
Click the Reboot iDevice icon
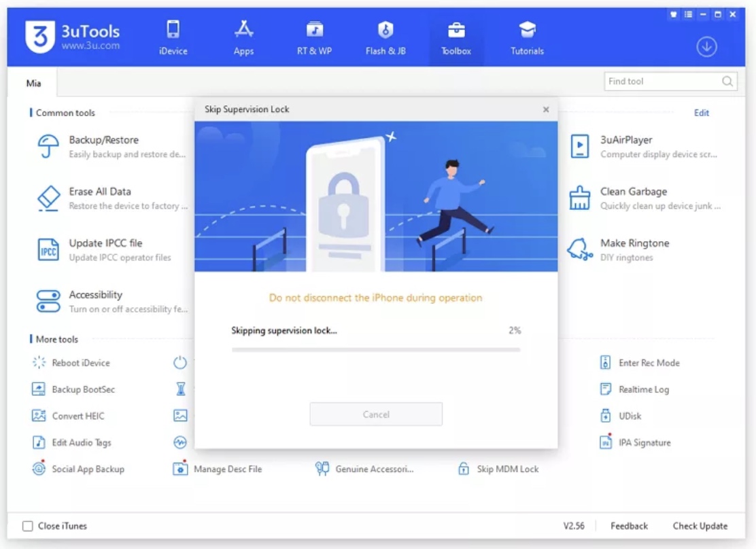[39, 362]
